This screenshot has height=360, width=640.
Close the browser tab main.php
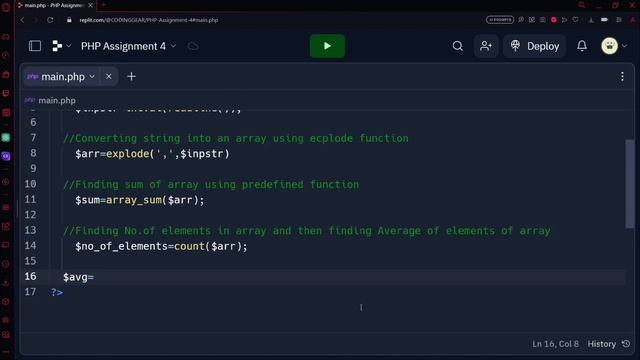coord(91,5)
